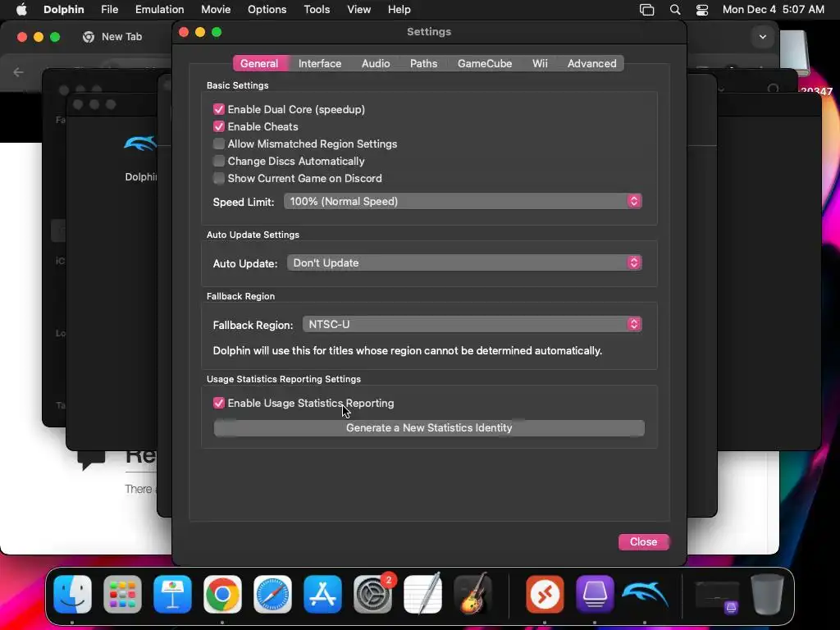
Task: Open Finder from the dock
Action: pos(72,594)
